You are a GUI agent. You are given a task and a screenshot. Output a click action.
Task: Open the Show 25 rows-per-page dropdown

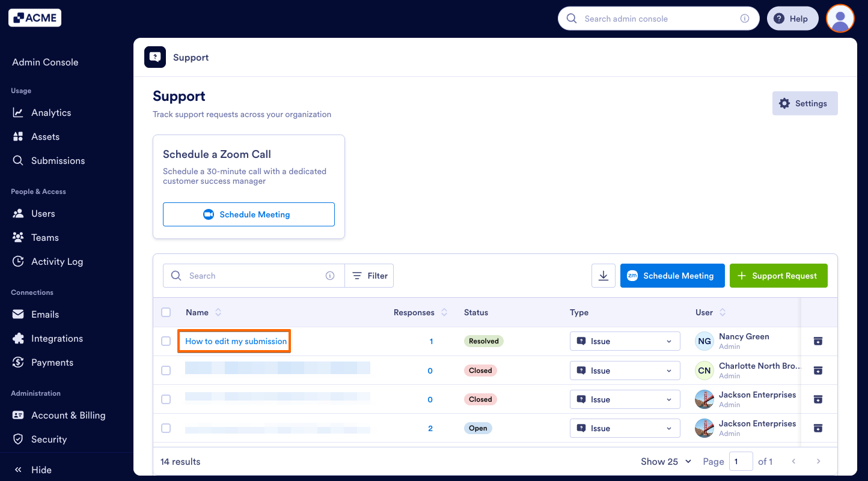click(x=666, y=461)
